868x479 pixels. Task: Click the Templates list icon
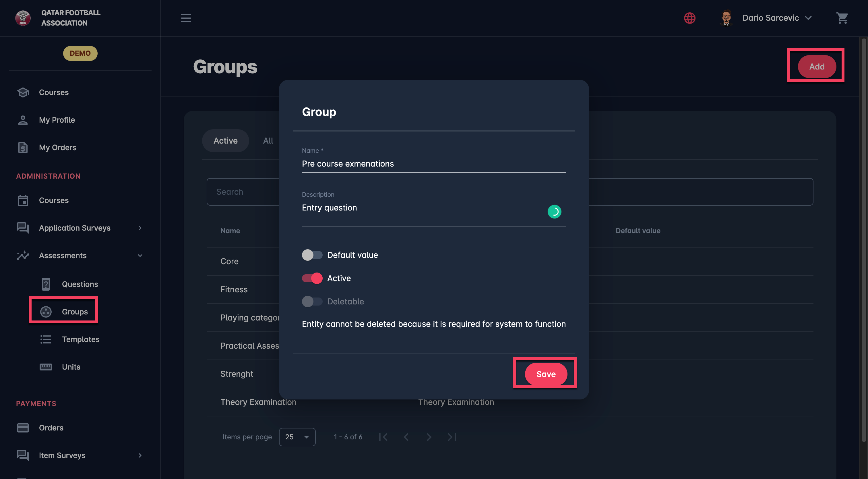click(46, 339)
